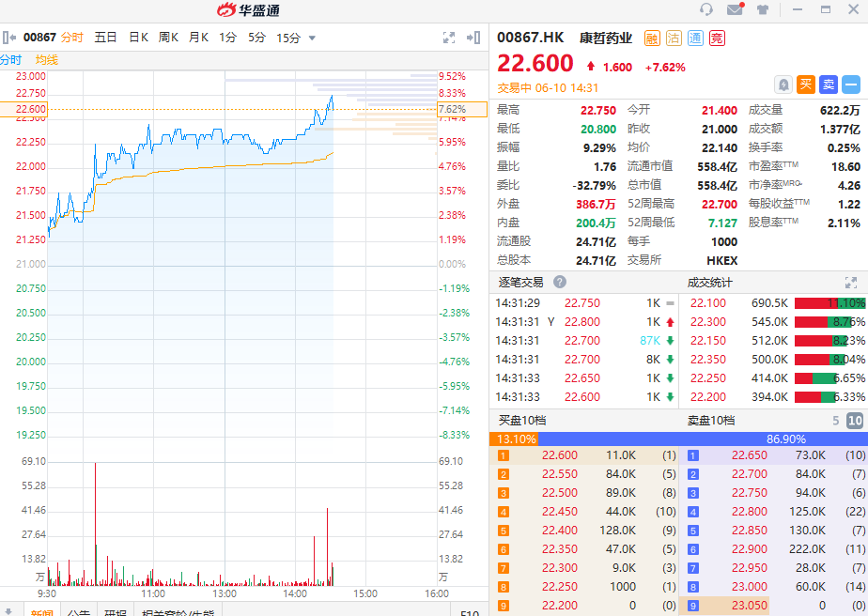
Task: Click bid level 2 price 22.550
Action: click(x=560, y=474)
